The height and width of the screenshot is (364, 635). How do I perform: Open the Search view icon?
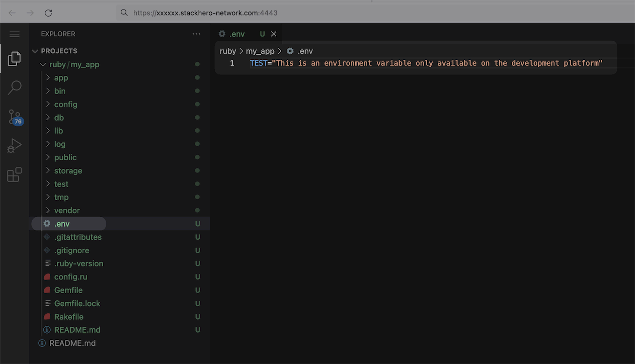14,87
